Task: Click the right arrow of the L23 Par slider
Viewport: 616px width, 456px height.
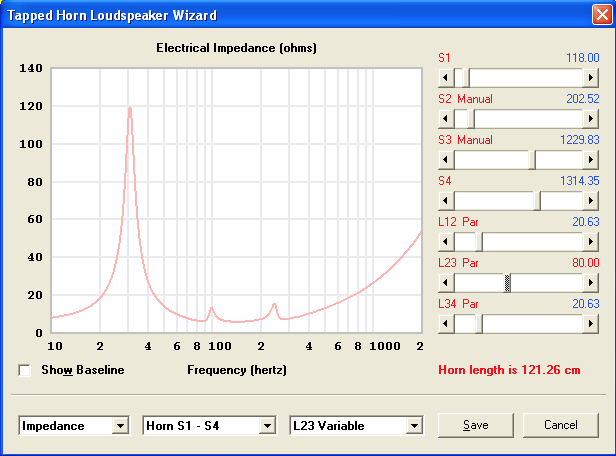Action: (590, 283)
